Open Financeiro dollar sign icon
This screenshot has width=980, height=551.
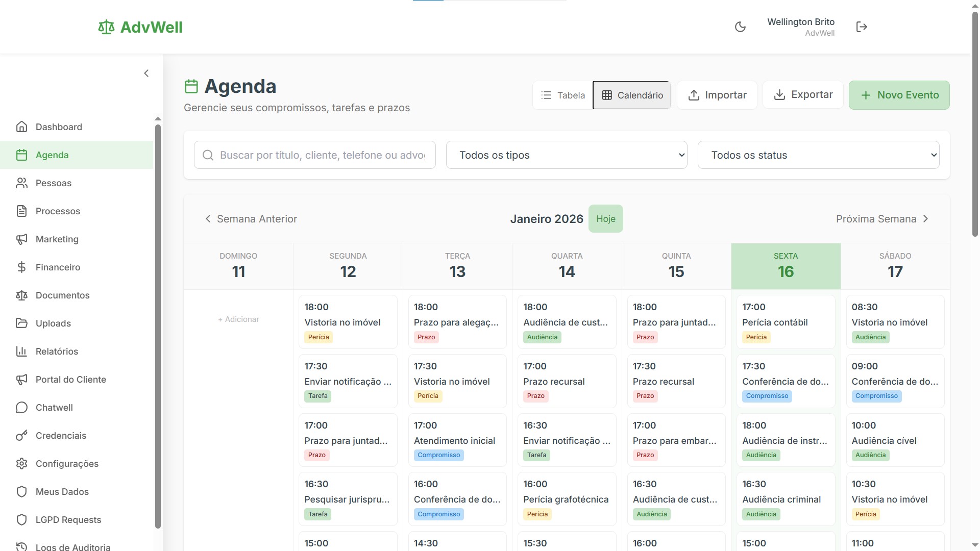21,267
